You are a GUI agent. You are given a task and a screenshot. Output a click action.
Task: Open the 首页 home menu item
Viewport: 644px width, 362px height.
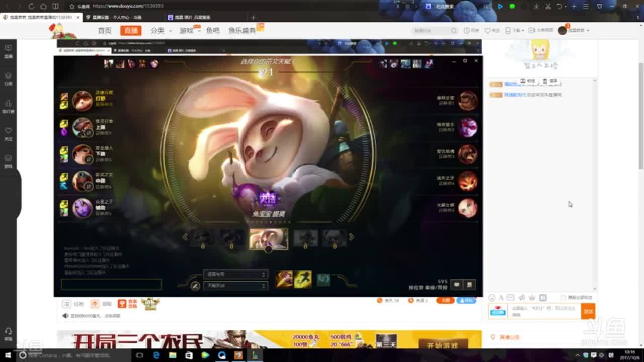(104, 31)
